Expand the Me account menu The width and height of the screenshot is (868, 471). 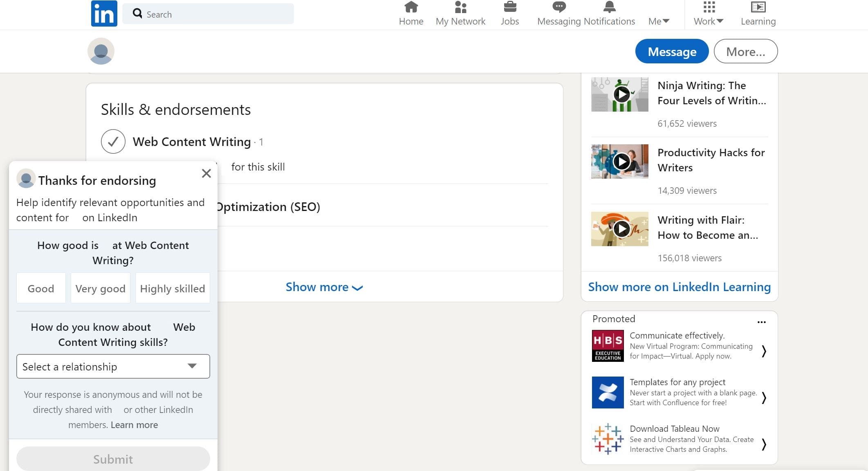[659, 21]
